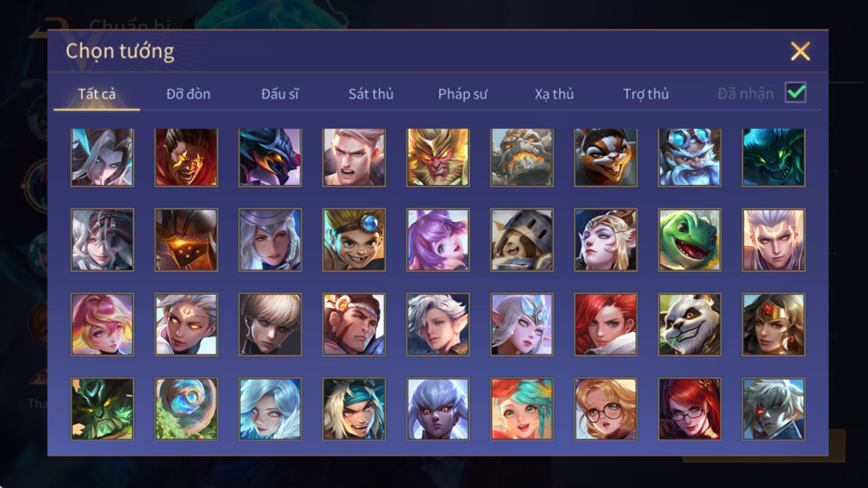868x488 pixels.
Task: Select the swirling blue orb hero thumbnail
Action: point(186,409)
